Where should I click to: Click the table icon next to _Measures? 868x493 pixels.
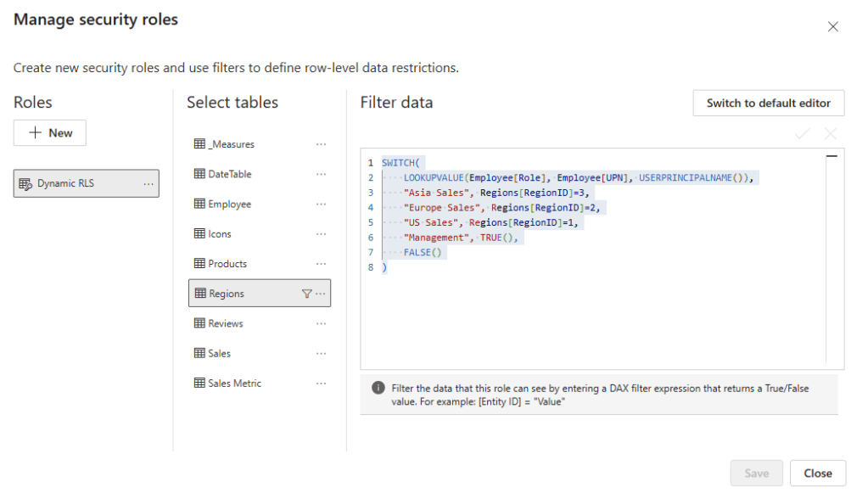[199, 144]
